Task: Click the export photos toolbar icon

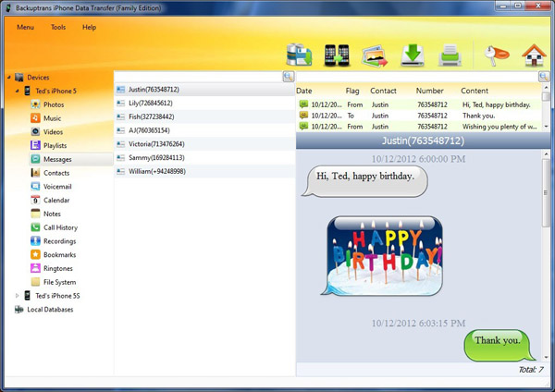Action: [375, 55]
